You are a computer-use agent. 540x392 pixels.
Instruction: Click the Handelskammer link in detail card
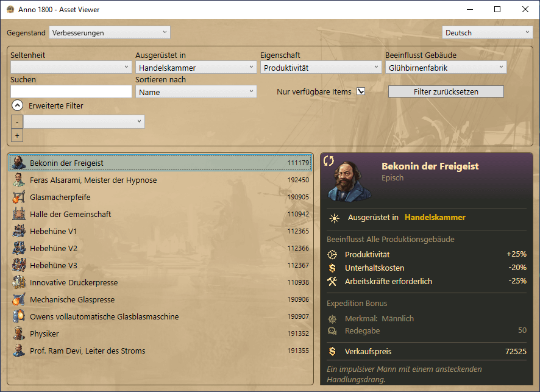435,218
